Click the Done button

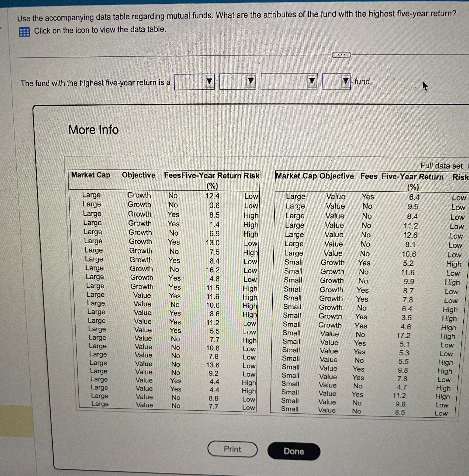point(294,451)
